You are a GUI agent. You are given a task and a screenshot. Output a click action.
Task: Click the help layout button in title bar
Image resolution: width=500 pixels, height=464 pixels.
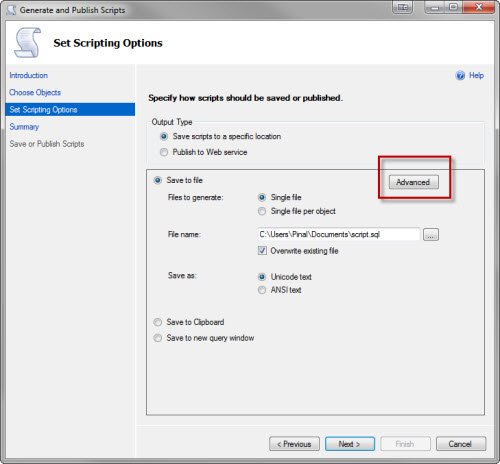403,7
